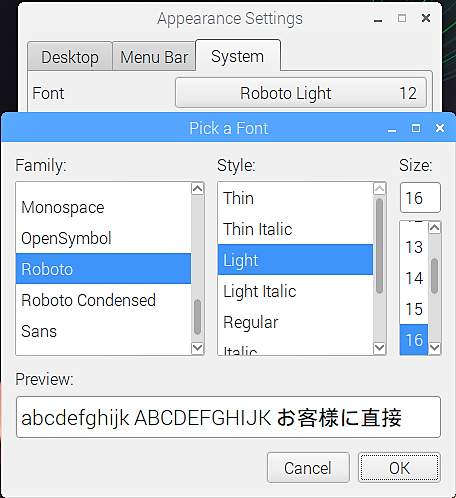Screen dimensions: 456x498
Task: Select the Light style
Action: click(x=295, y=260)
